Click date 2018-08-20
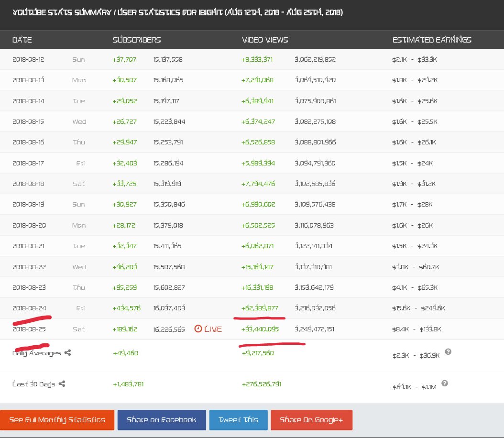The height and width of the screenshot is (438, 504). click(29, 225)
